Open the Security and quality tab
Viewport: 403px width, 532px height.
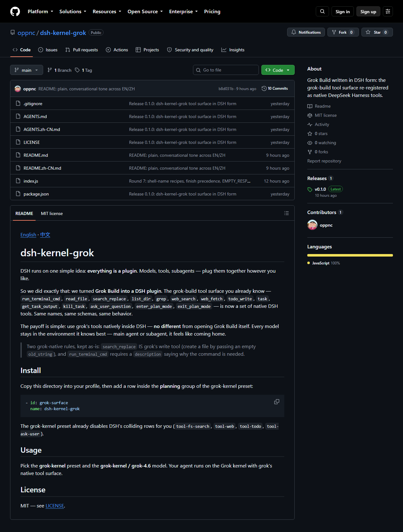(x=190, y=50)
